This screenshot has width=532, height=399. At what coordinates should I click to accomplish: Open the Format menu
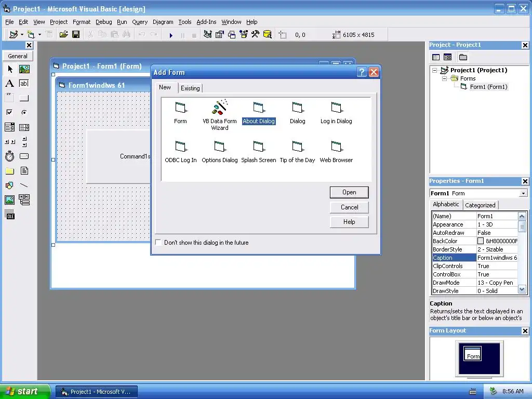point(82,22)
